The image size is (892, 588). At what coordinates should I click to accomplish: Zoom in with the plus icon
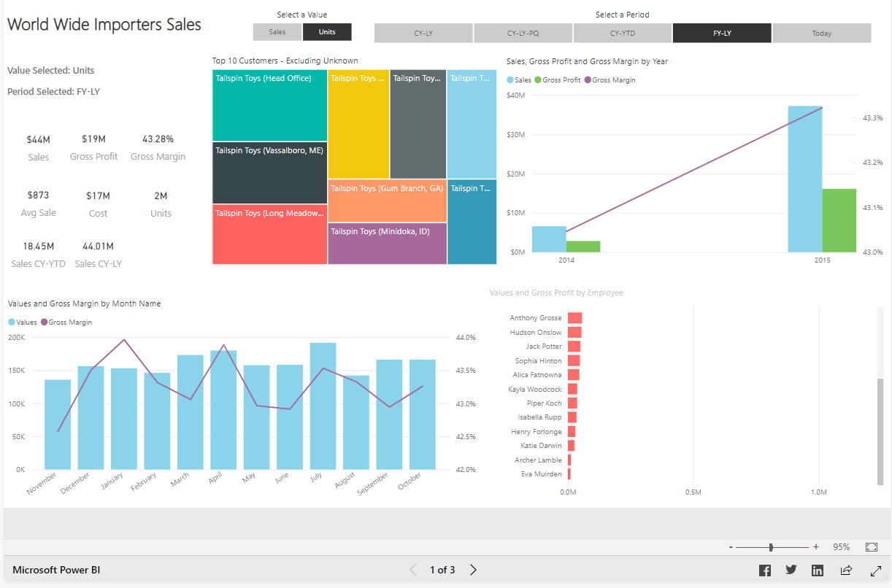(x=816, y=547)
